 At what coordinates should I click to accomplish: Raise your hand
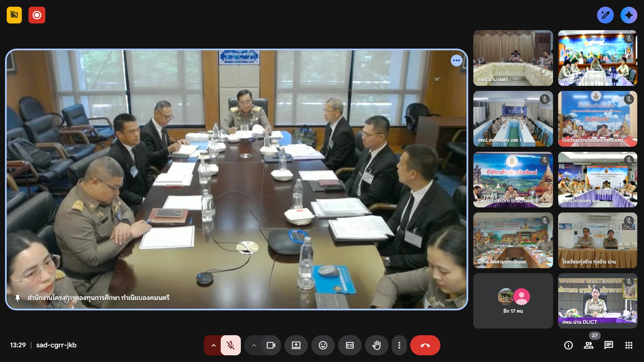coord(376,345)
